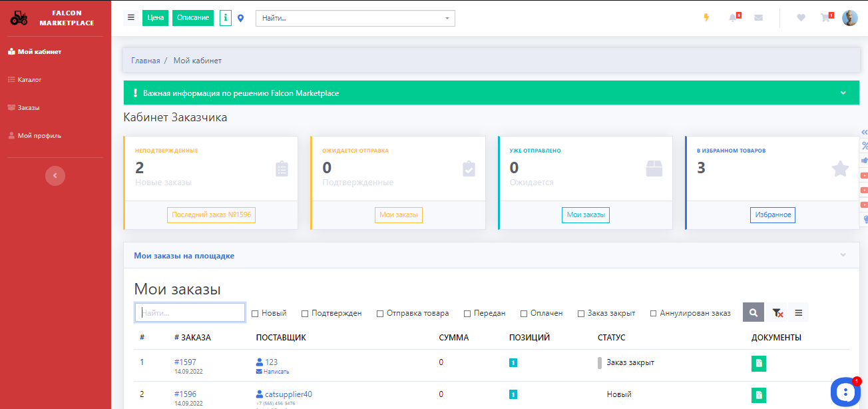Click the map location pin icon
The image size is (868, 409).
tap(241, 18)
